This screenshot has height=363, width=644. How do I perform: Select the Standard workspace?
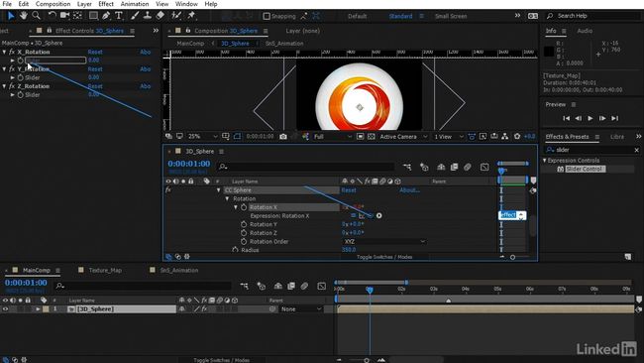click(400, 16)
